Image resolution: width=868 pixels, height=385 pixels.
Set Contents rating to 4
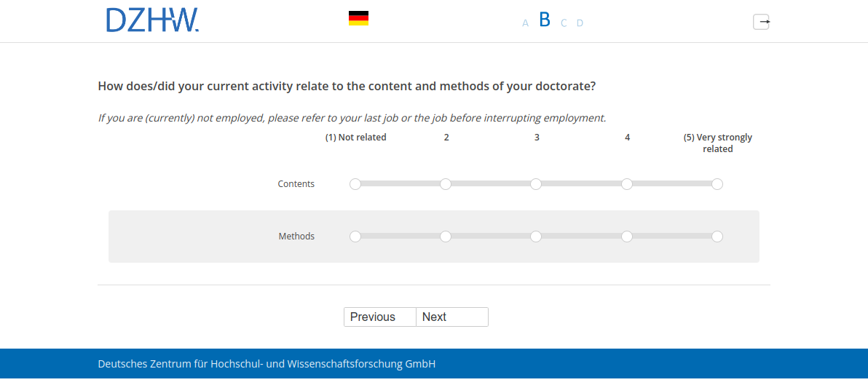[x=627, y=184]
